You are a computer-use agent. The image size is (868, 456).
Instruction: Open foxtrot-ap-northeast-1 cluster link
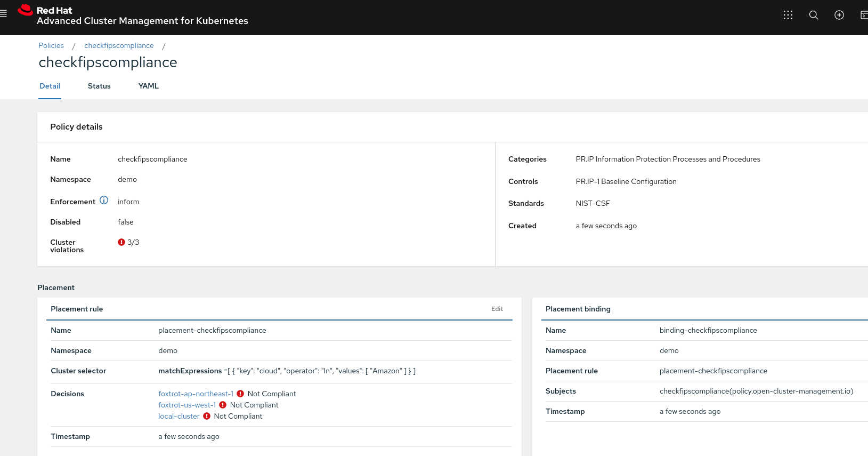[196, 394]
